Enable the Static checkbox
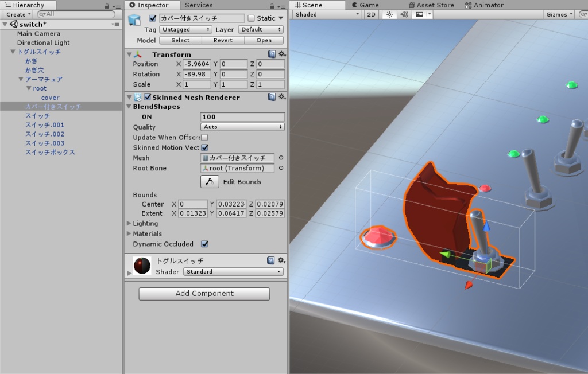The image size is (588, 374). coord(252,18)
